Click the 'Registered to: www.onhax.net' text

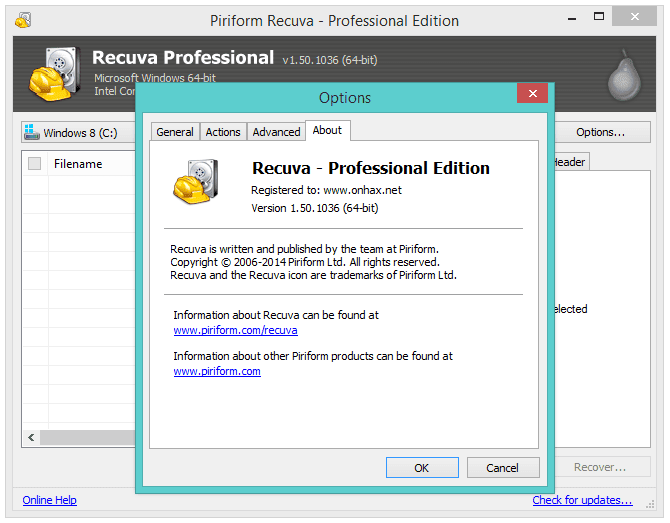[x=326, y=190]
